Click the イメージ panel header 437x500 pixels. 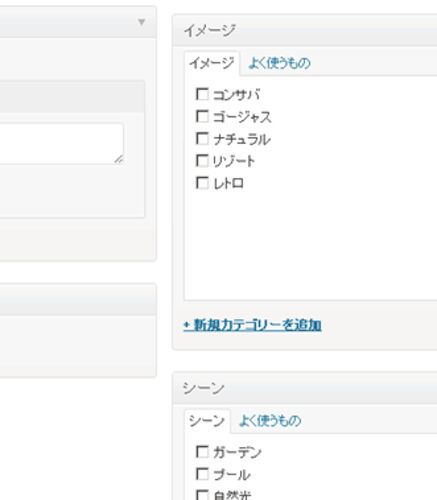coord(305,31)
